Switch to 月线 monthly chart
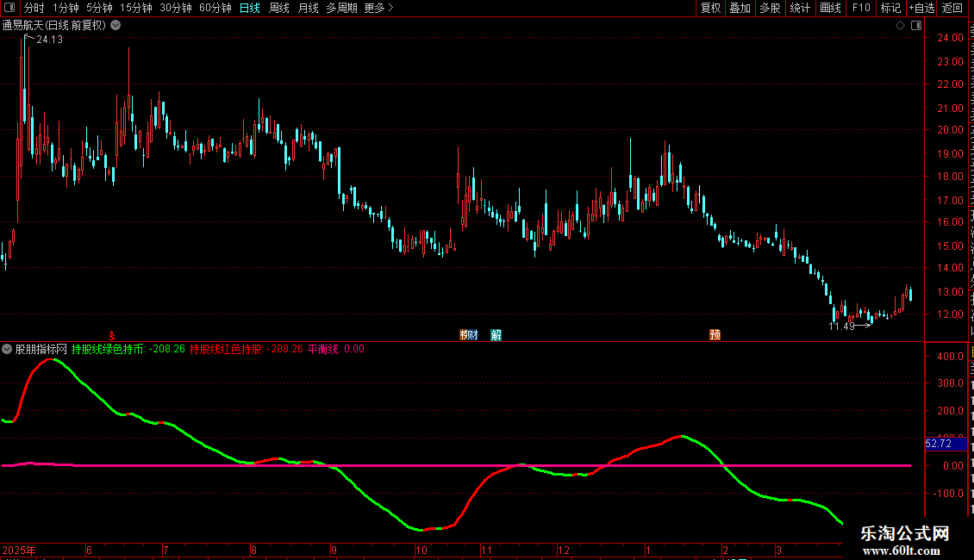The width and height of the screenshot is (974, 560). [x=308, y=8]
